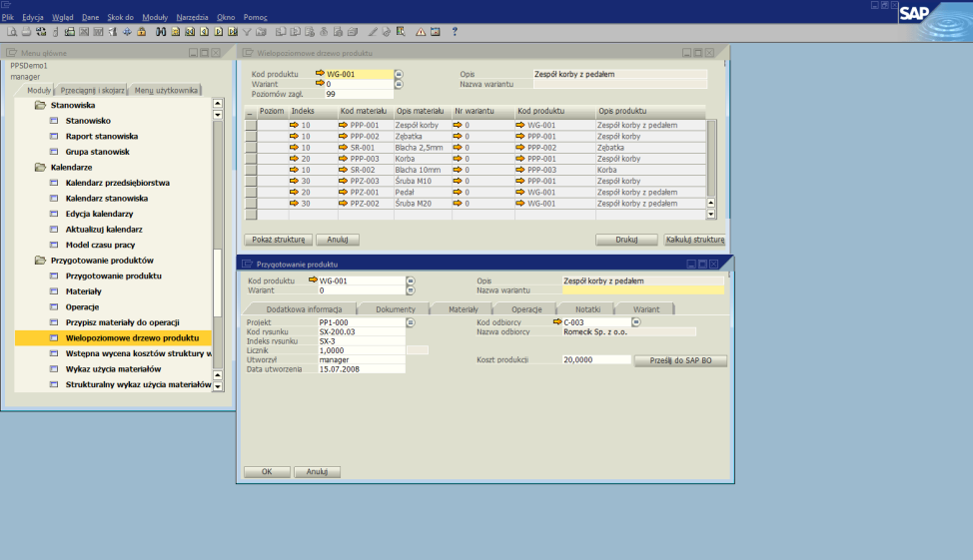The width and height of the screenshot is (973, 560).
Task: Click product tree table scroll down arrow
Action: [711, 214]
